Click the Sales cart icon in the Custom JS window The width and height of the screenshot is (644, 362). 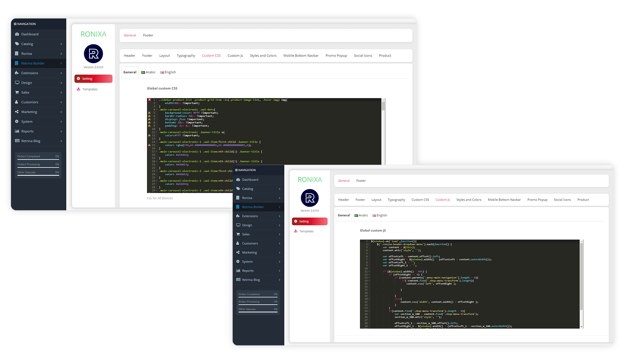[x=238, y=234]
